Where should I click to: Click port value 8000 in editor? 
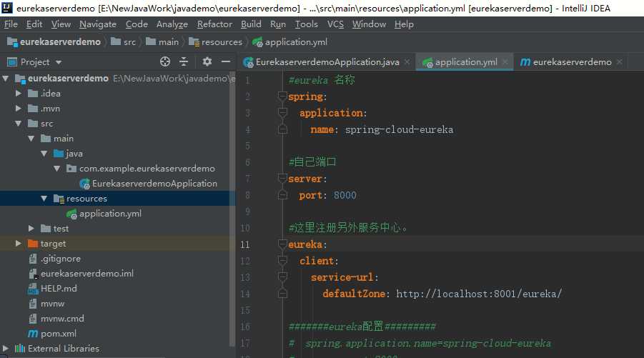point(345,195)
